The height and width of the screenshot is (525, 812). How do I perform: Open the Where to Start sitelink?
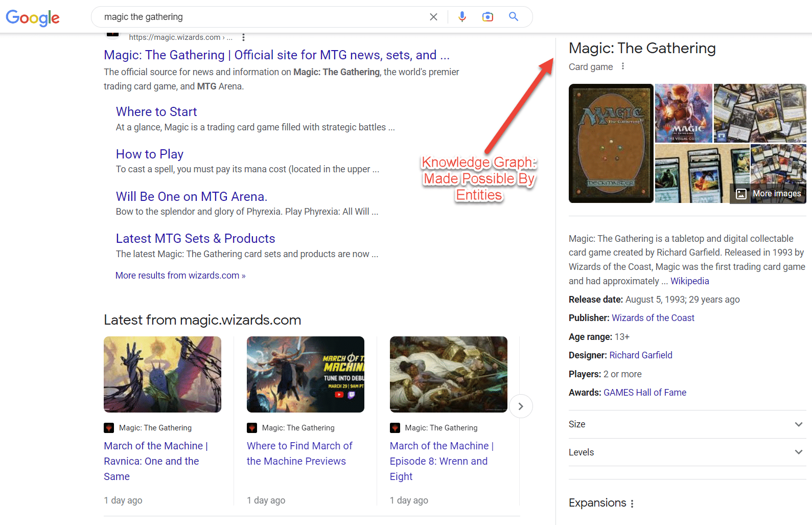click(156, 112)
